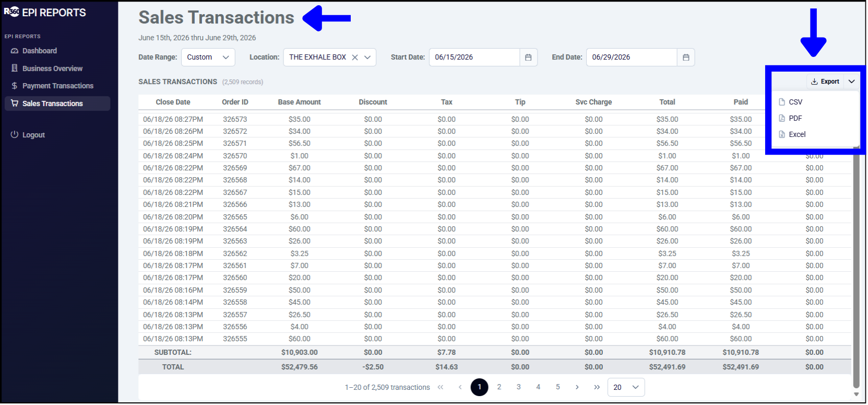Go to the previous page arrow
This screenshot has height=405, width=868.
click(x=460, y=387)
